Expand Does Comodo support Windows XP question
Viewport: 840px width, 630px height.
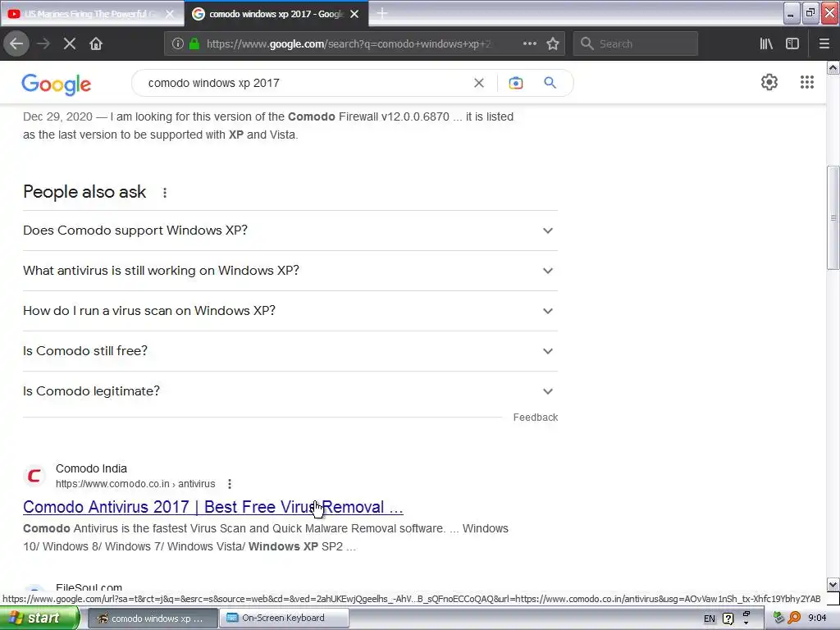(290, 231)
